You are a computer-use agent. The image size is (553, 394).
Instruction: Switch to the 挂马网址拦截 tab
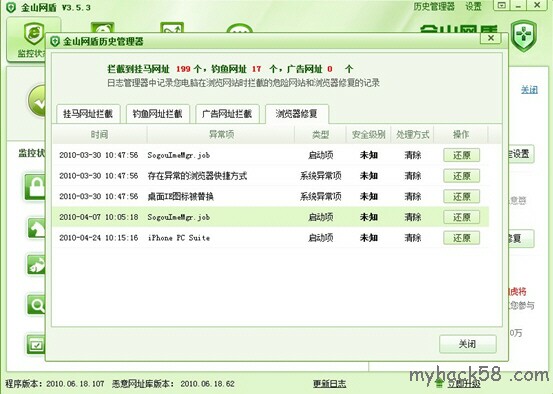[x=88, y=114]
